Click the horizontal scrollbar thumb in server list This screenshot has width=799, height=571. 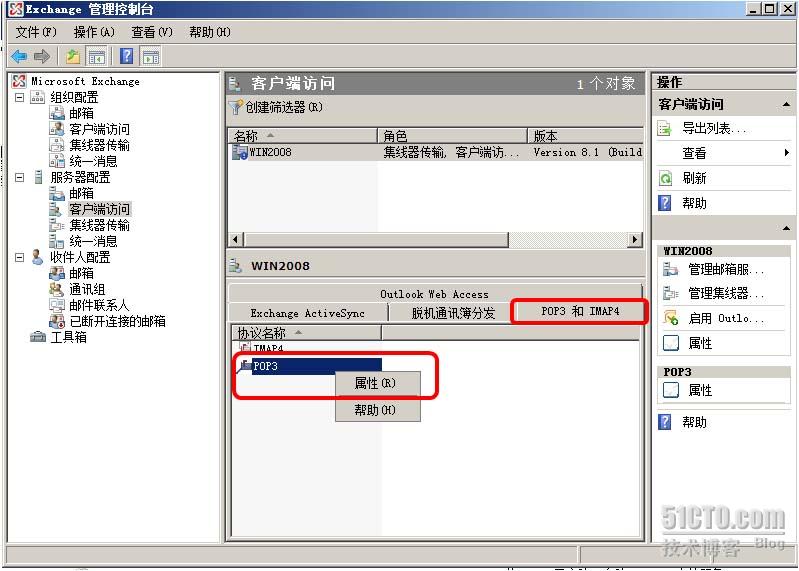[376, 239]
